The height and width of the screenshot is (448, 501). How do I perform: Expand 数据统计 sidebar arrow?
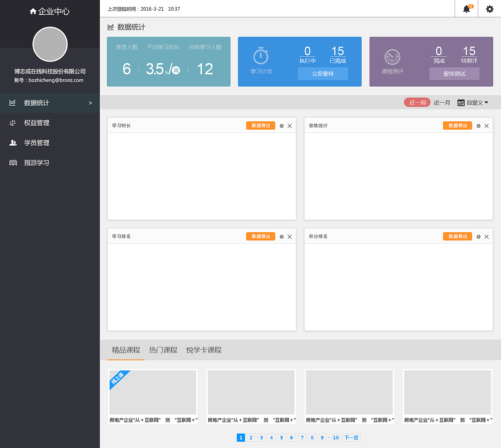coord(90,103)
